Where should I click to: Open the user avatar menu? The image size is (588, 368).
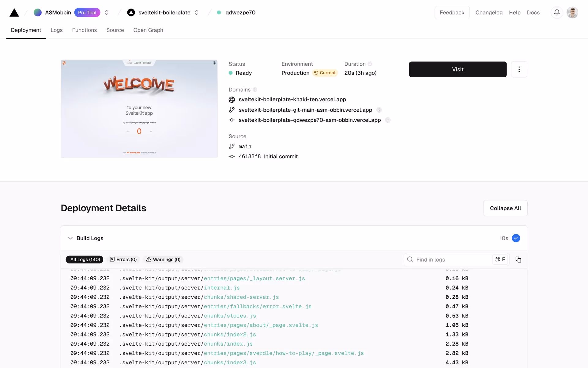pyautogui.click(x=572, y=13)
